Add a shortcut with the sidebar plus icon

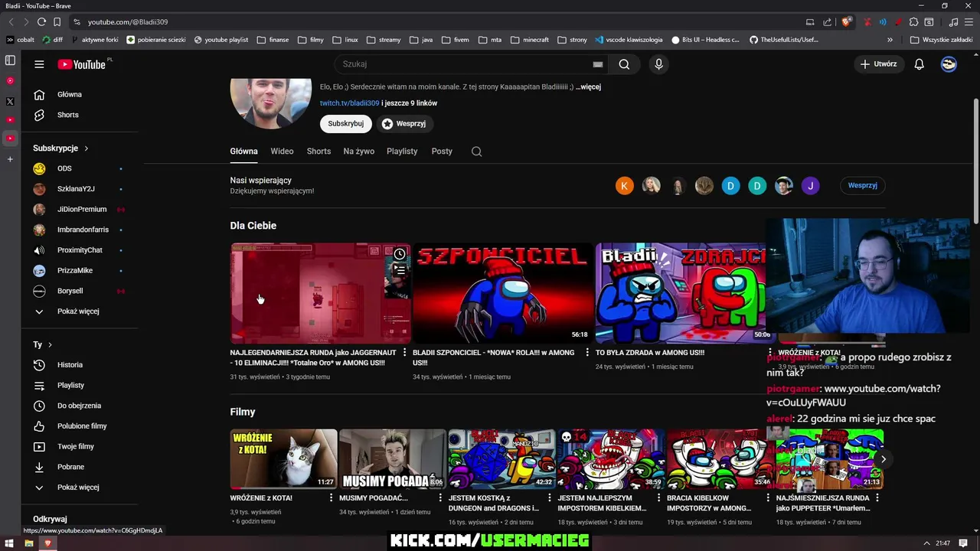(x=10, y=159)
